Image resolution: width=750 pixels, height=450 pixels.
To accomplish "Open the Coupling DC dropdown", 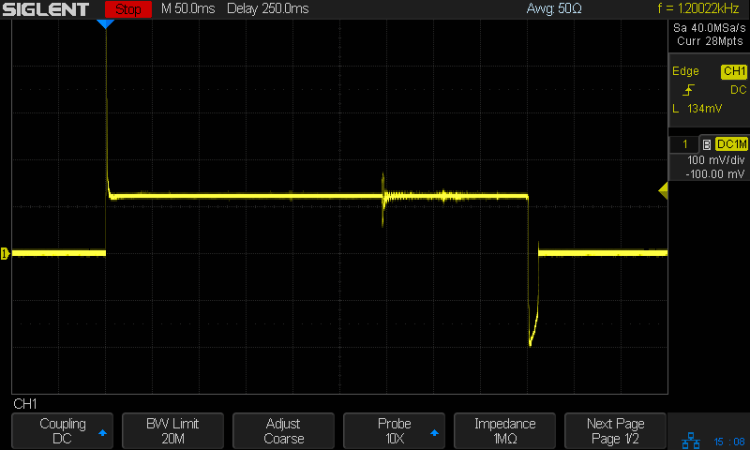I will click(x=62, y=431).
